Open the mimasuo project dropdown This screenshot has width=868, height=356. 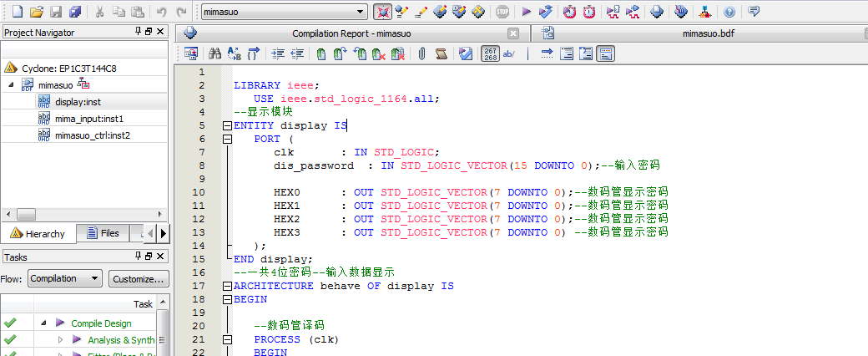pos(285,12)
